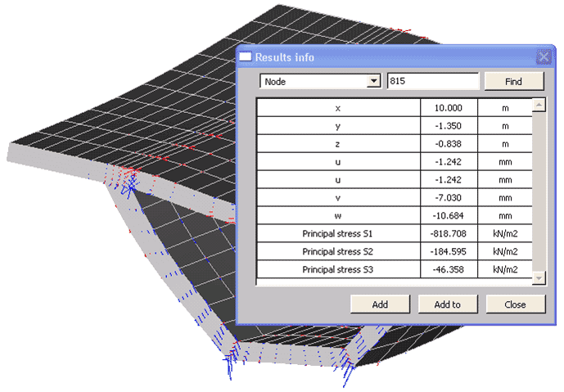The image size is (564, 392).
Task: Click the x row label
Action: tap(338, 108)
